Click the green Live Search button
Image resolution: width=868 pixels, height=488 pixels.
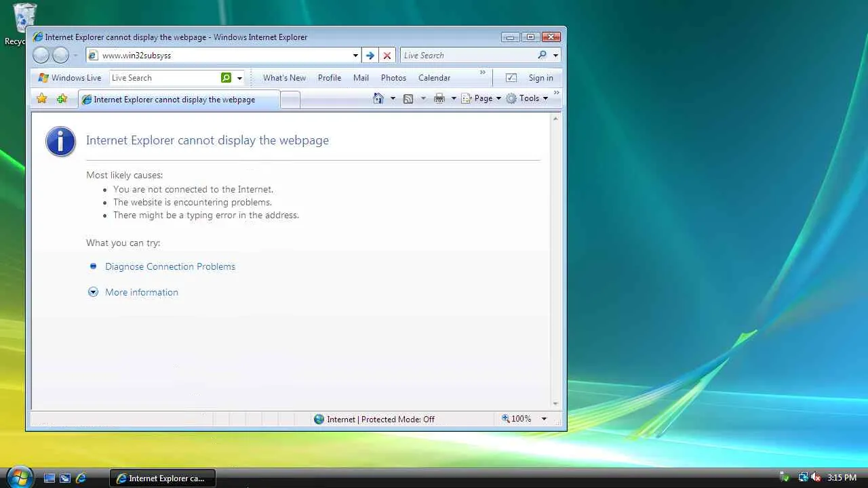226,78
